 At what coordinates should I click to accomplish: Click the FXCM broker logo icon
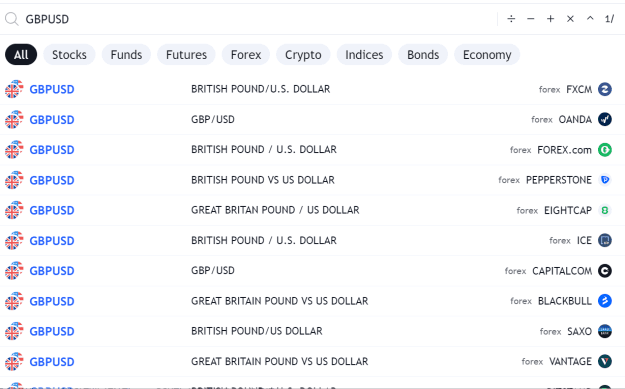coord(605,89)
